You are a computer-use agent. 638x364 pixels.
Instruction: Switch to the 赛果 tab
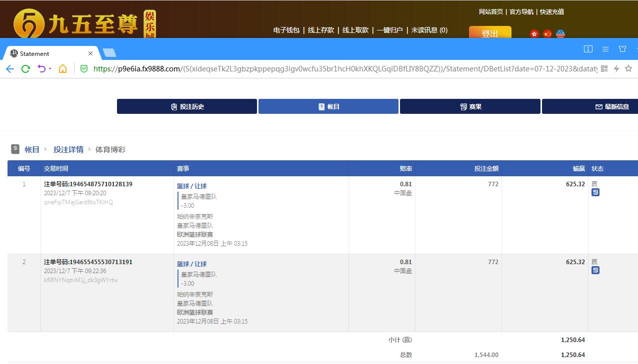tap(470, 106)
